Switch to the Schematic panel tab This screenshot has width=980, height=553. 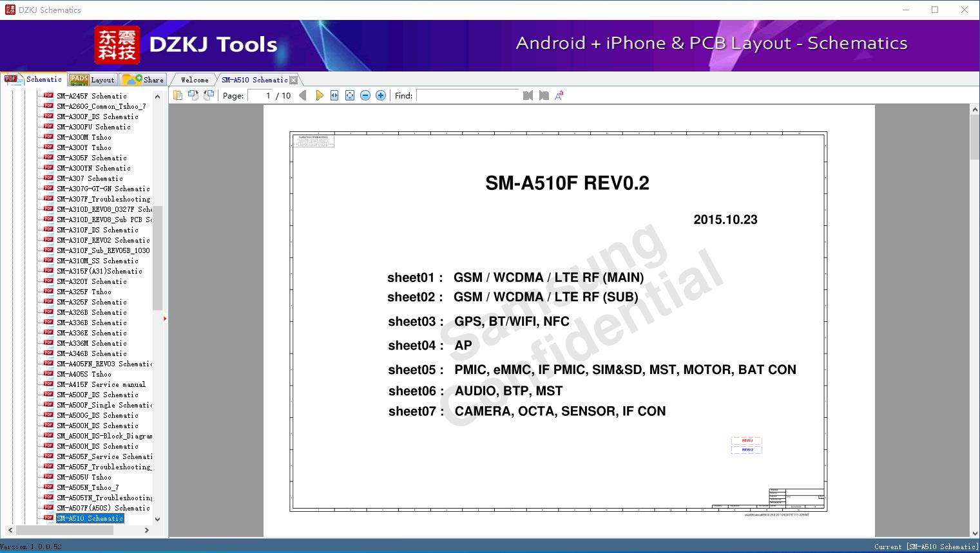click(34, 79)
